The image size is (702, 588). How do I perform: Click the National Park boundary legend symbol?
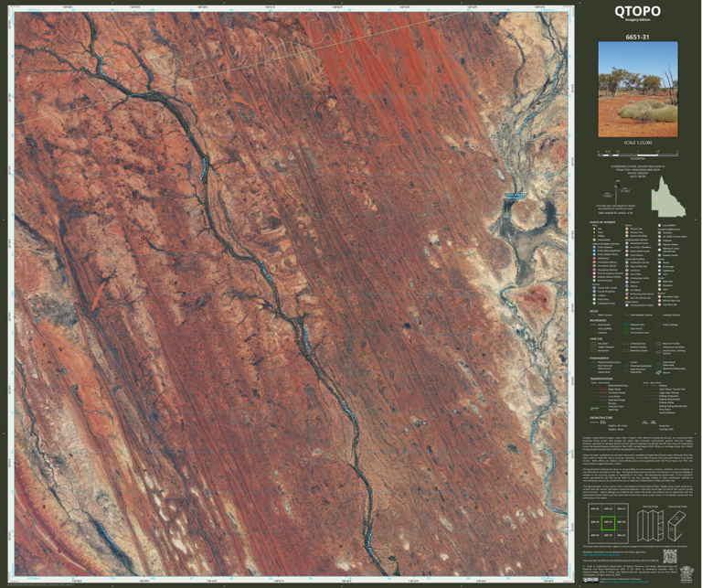point(626,325)
